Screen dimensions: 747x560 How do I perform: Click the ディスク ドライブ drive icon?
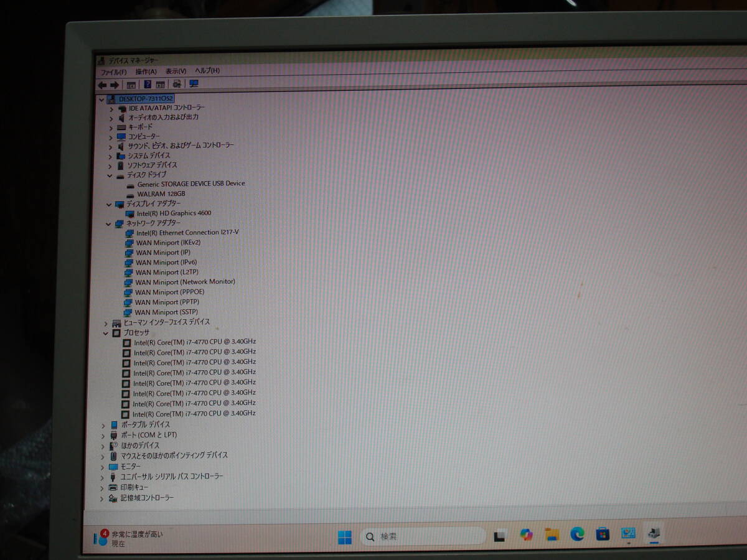click(x=120, y=175)
